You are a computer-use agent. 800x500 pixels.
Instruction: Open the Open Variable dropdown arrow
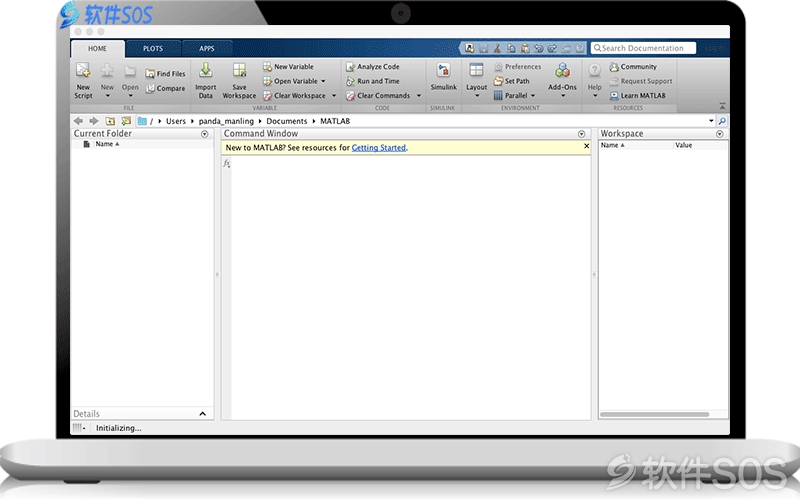click(323, 81)
